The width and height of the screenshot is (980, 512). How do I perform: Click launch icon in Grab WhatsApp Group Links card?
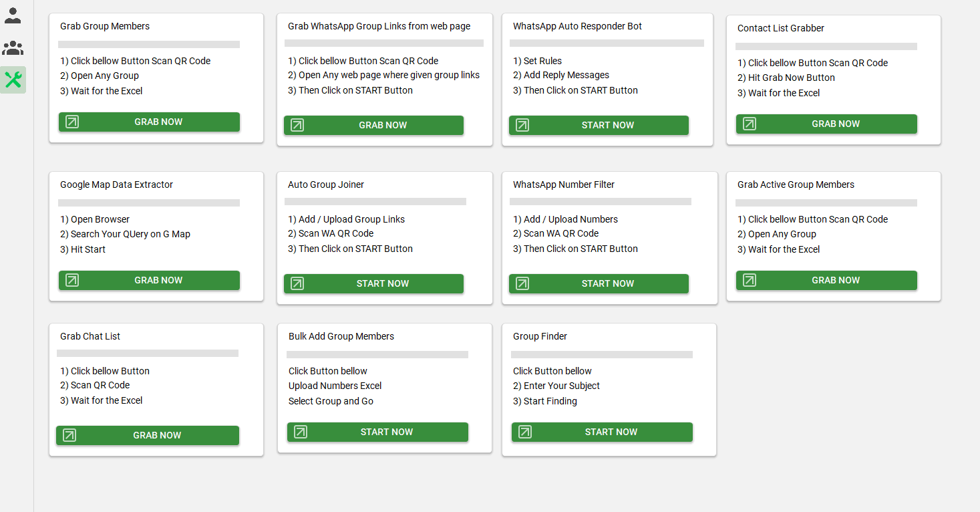pyautogui.click(x=297, y=125)
